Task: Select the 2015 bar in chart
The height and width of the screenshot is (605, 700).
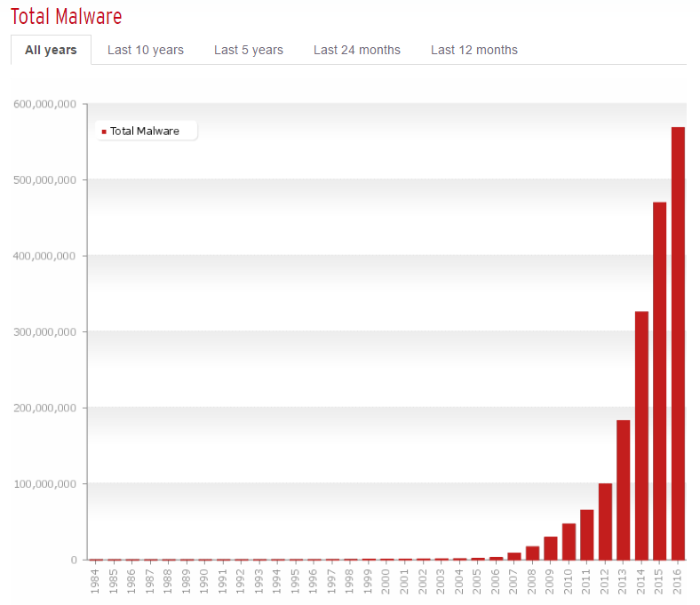Action: tap(659, 380)
